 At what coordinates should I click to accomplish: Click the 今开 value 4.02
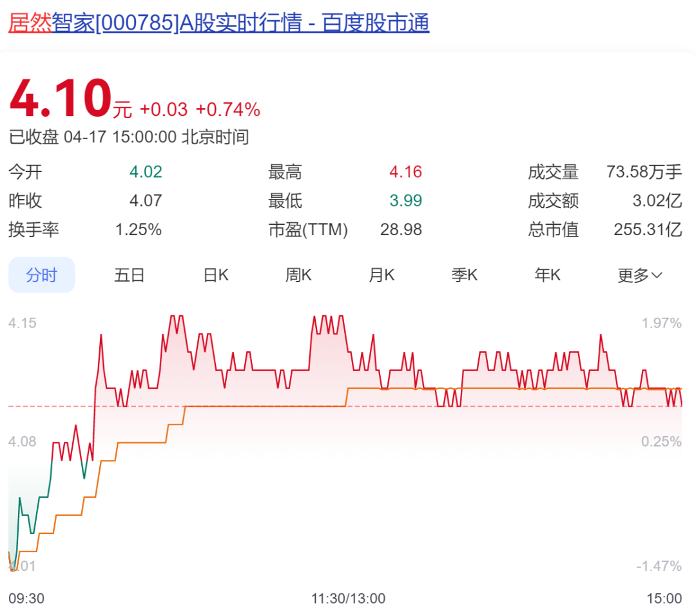coord(146,172)
